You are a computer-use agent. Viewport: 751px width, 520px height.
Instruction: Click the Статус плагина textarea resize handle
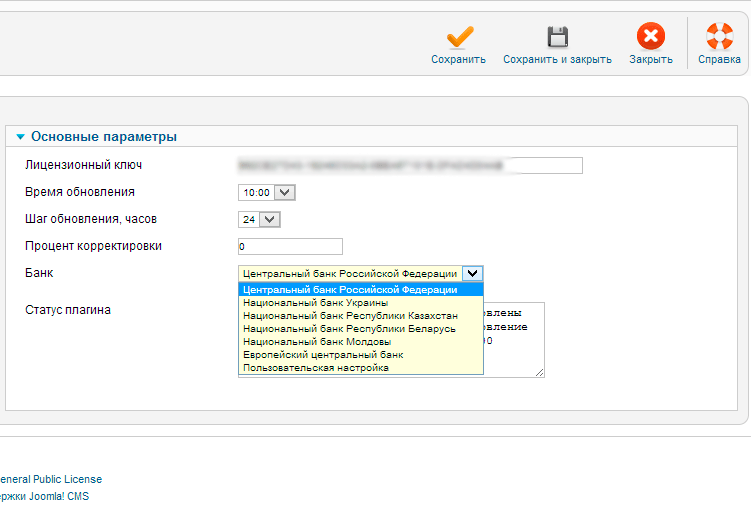pos(540,372)
